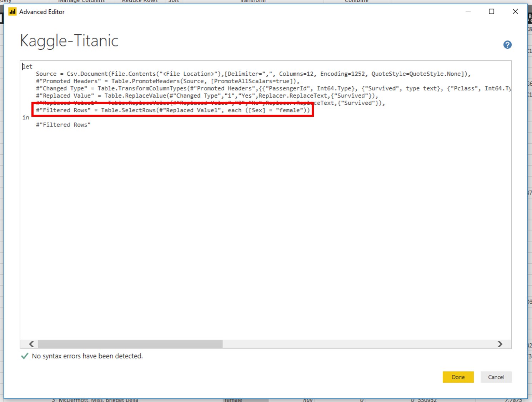Click the #"Filtered Rows" = Table.SelectRows line

pos(173,110)
